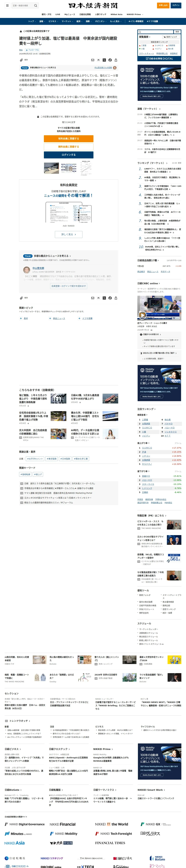Open the NIKKEI Tech Foresight logo

point(113,834)
